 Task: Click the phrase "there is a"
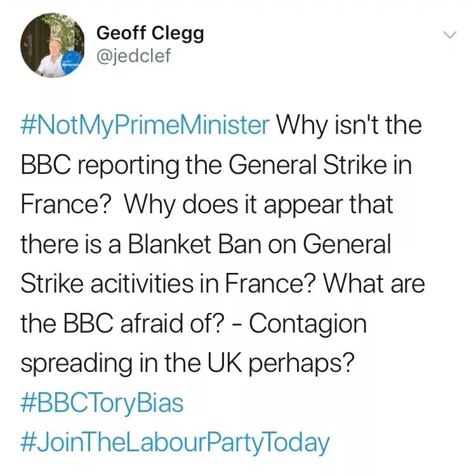[70, 244]
